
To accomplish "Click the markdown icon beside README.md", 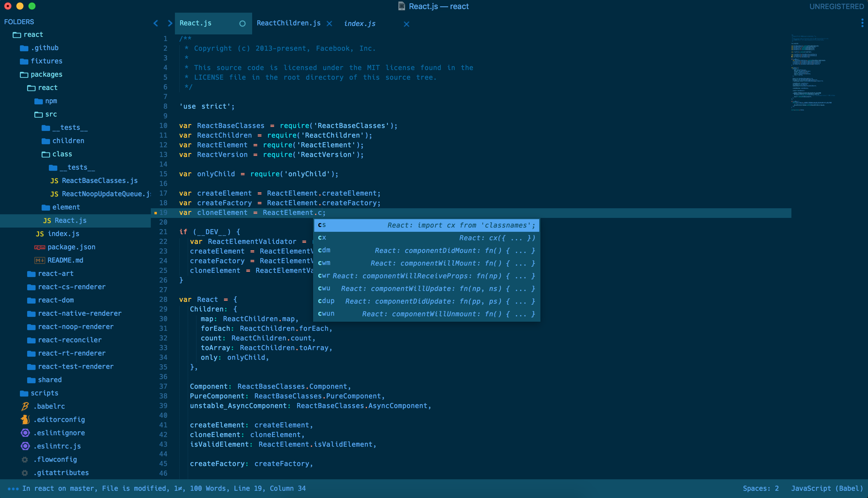I will click(40, 261).
